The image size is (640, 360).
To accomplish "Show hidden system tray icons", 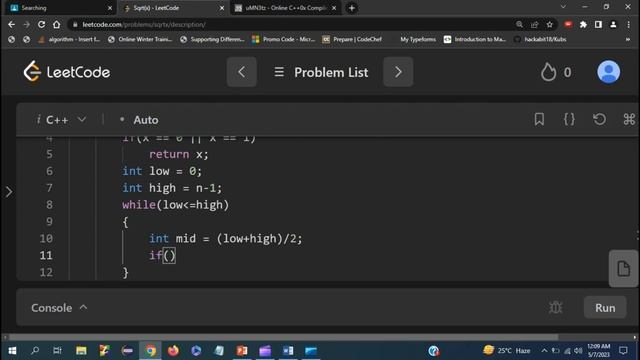I will [x=544, y=351].
